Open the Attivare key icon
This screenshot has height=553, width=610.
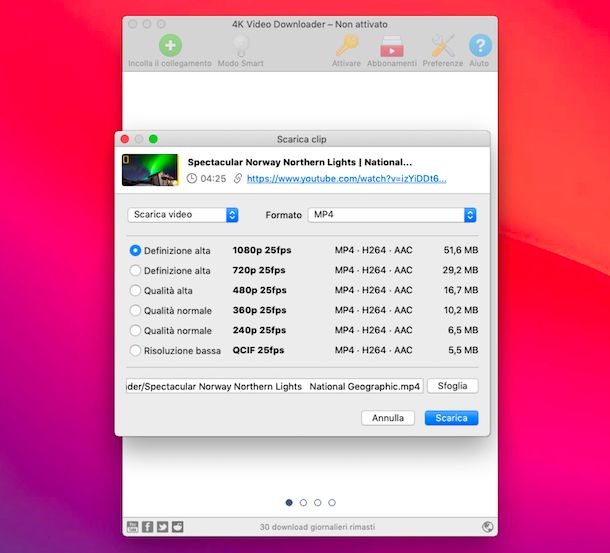[347, 45]
